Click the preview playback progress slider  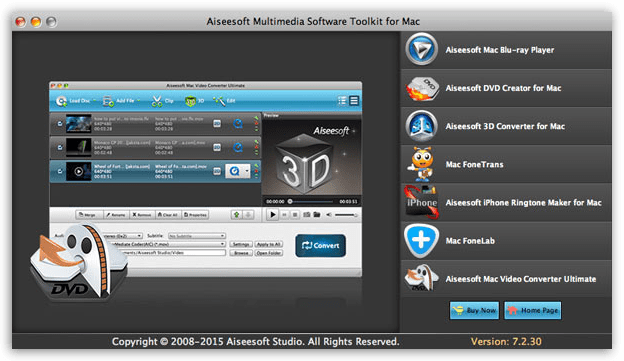coord(311,201)
